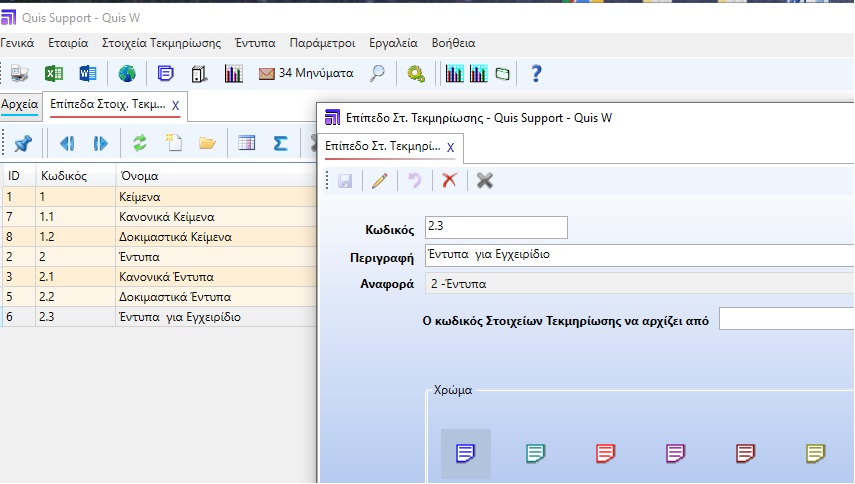Screen dimensions: 855x484
Task: Undo changes with the purple arrow icon
Action: coord(415,180)
